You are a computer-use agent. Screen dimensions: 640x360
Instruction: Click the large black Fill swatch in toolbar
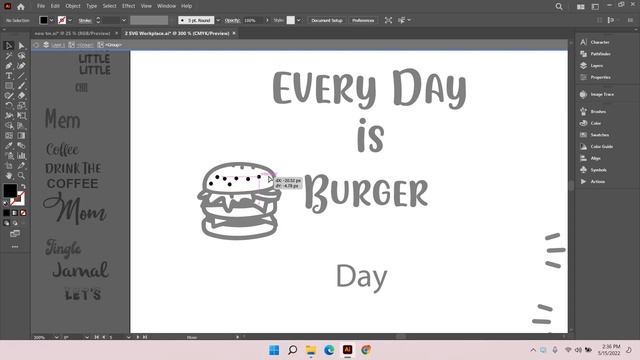(x=10, y=191)
